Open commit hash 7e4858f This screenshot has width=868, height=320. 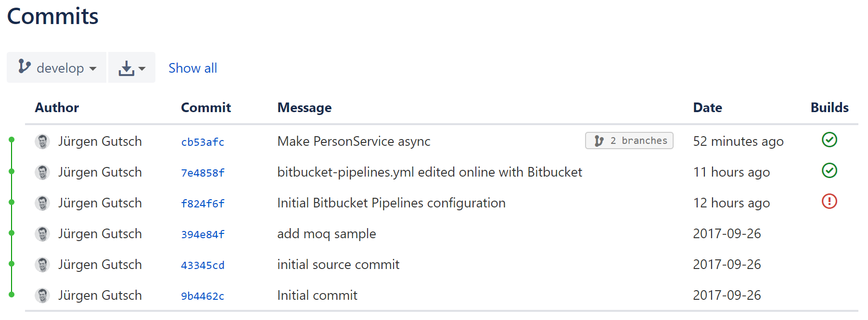(x=203, y=173)
